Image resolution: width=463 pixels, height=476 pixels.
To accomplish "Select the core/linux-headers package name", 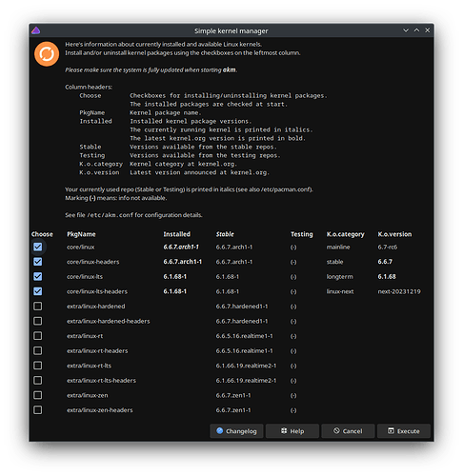I will click(93, 262).
